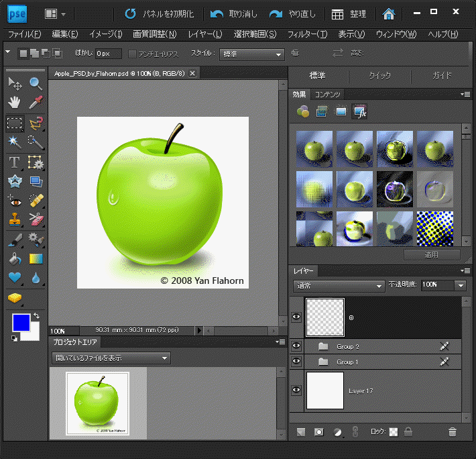Select the Zoom tool
Screen dimensions: 476x459
[x=36, y=83]
